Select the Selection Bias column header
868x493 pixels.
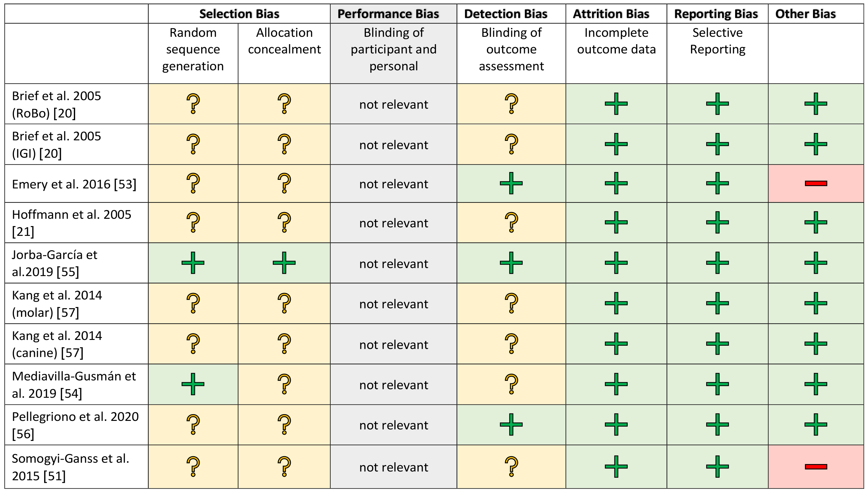tap(239, 14)
